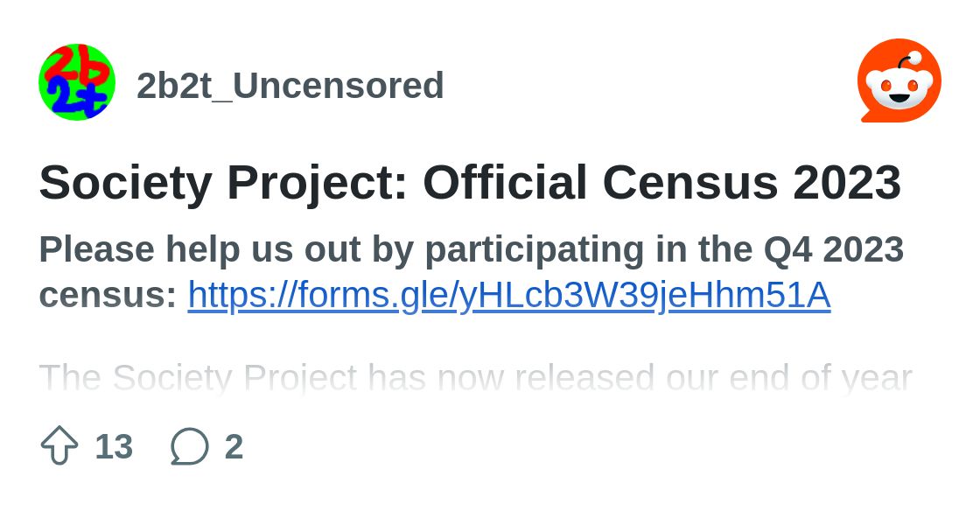The image size is (980, 511).
Task: Click the word 'participating' in the description
Action: coord(534,250)
